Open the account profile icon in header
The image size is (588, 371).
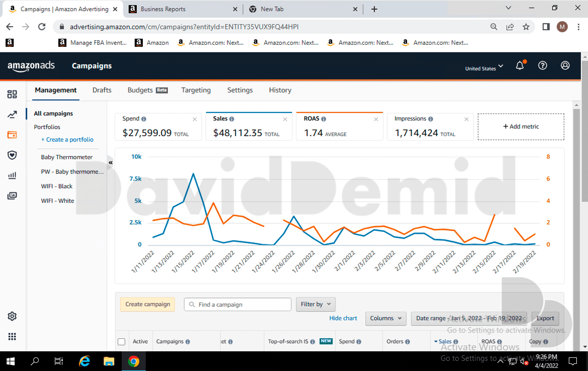tap(565, 66)
